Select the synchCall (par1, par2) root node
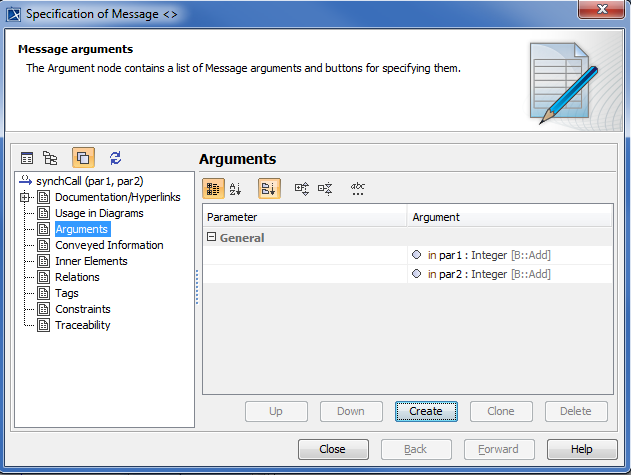The width and height of the screenshot is (631, 475). click(x=89, y=181)
